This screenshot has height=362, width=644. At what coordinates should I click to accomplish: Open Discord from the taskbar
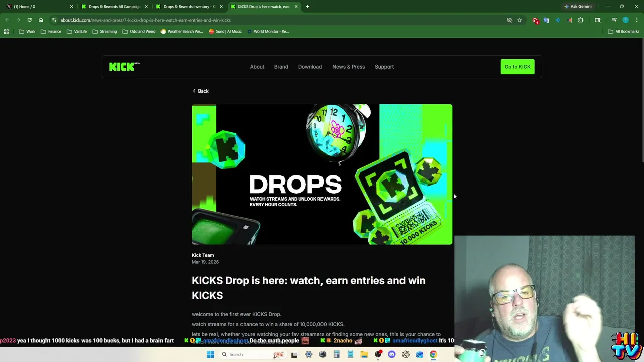tap(392, 354)
